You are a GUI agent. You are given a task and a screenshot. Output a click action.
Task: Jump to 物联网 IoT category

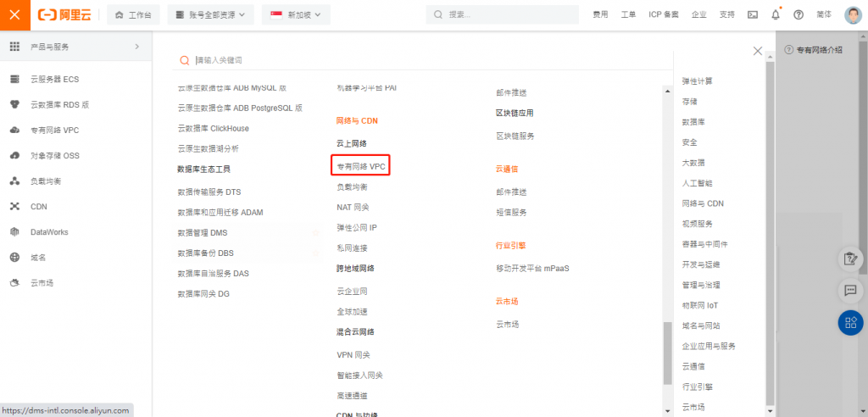700,306
